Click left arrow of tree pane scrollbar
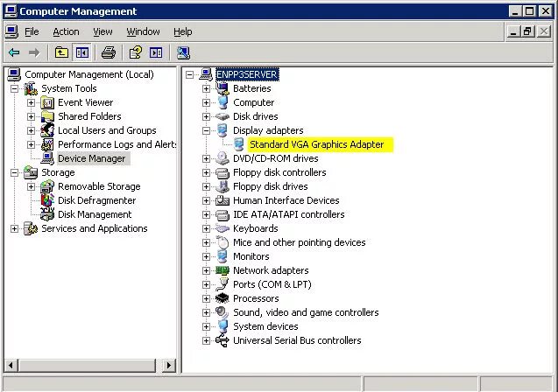Screen dimensions: 558x392 [11, 365]
